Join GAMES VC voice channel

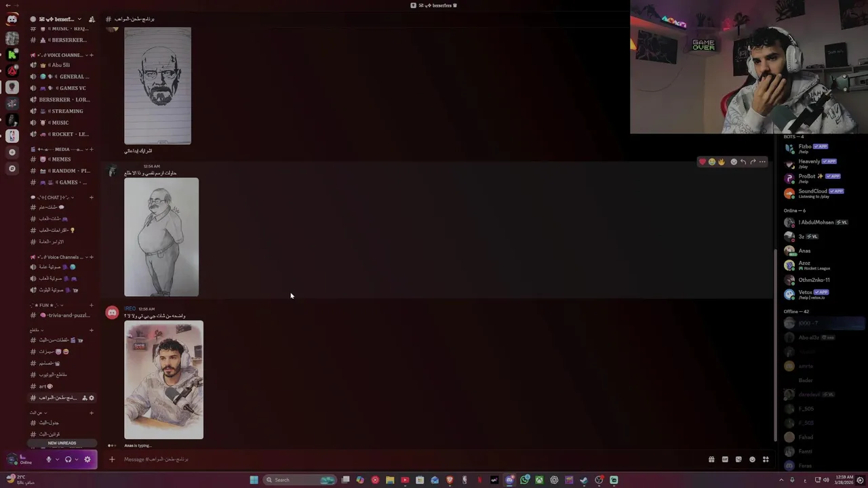[x=61, y=88]
